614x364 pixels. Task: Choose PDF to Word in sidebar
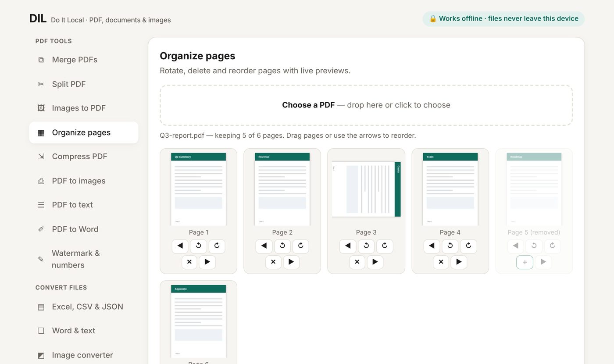tap(84, 229)
